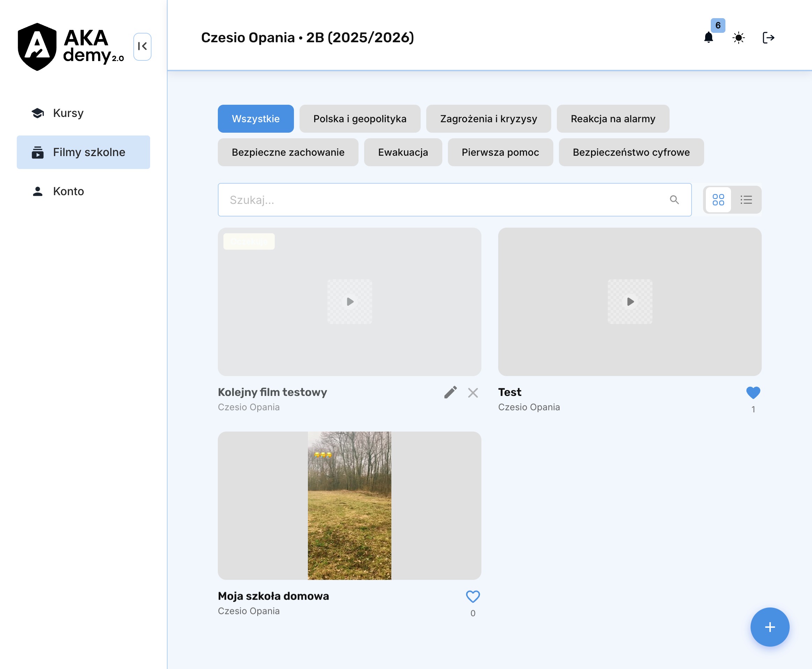Switch to list view
The image size is (812, 669).
[746, 200]
